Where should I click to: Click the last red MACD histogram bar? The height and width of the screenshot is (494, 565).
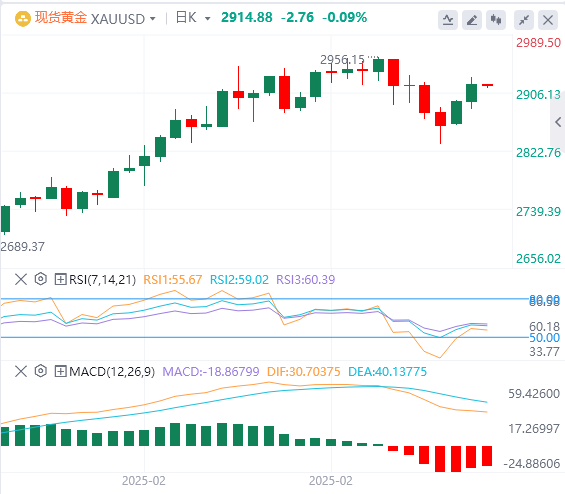click(x=487, y=456)
